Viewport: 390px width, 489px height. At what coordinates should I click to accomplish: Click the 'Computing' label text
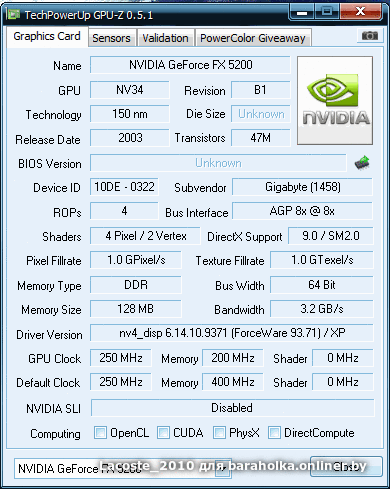pyautogui.click(x=55, y=434)
